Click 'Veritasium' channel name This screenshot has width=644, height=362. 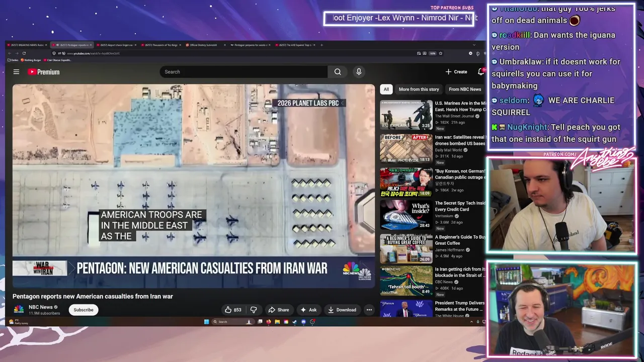(x=445, y=216)
